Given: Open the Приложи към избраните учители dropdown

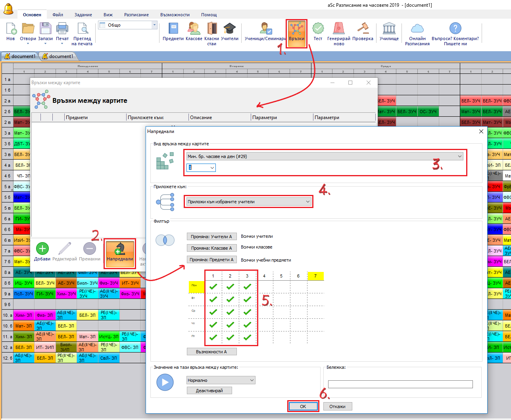Looking at the screenshot, I should coord(307,202).
